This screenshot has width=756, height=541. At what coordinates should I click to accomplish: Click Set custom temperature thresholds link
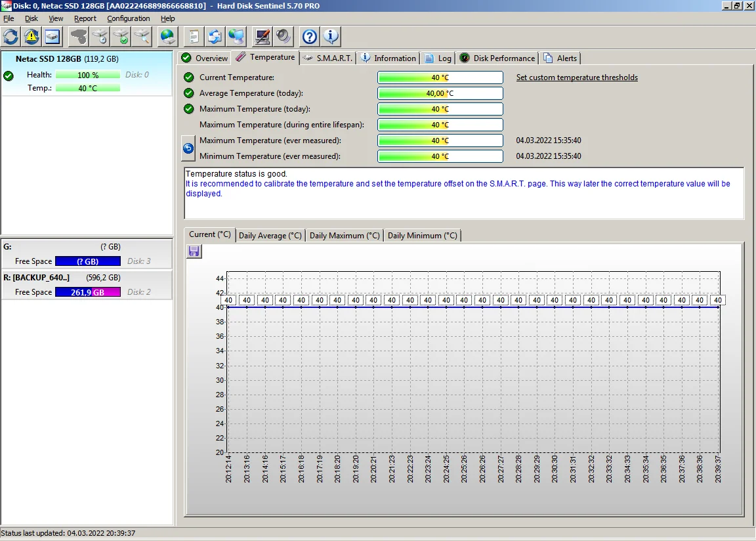pos(577,77)
